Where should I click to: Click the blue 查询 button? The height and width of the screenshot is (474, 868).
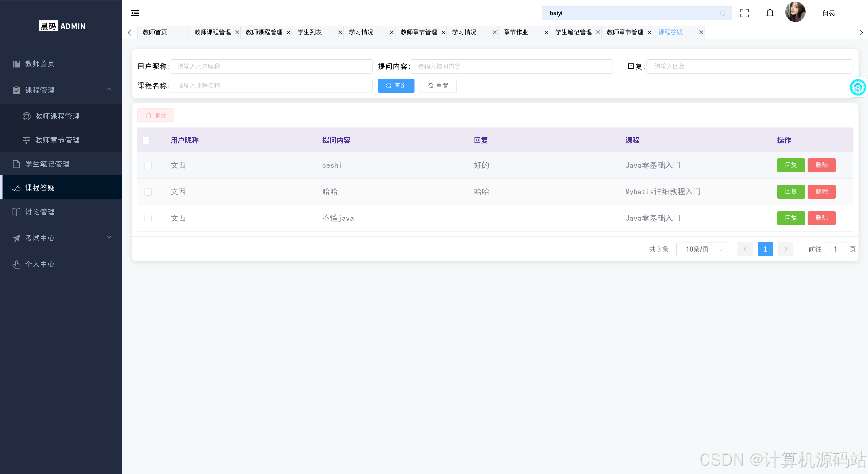[x=396, y=86]
